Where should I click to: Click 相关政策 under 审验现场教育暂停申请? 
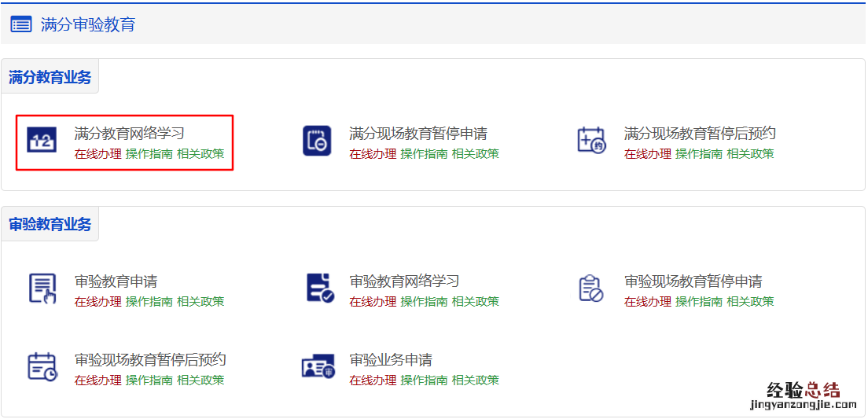750,302
